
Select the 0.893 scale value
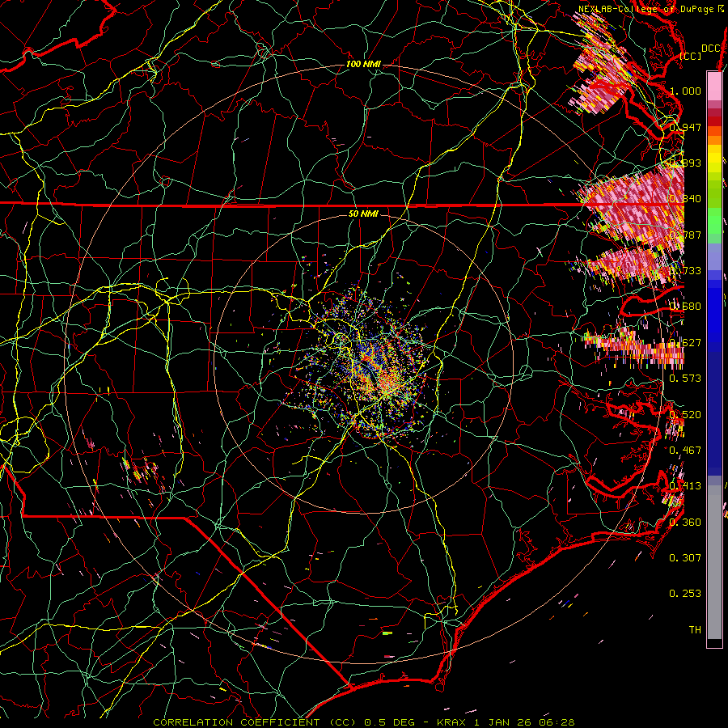pos(685,163)
